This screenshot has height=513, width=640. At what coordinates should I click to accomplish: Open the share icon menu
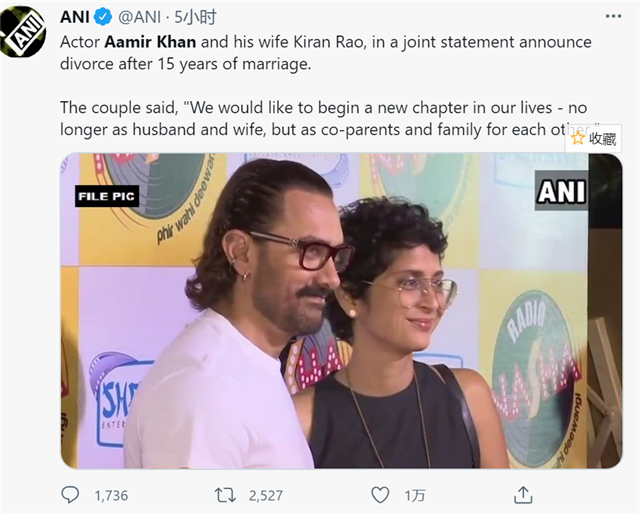pos(523,494)
